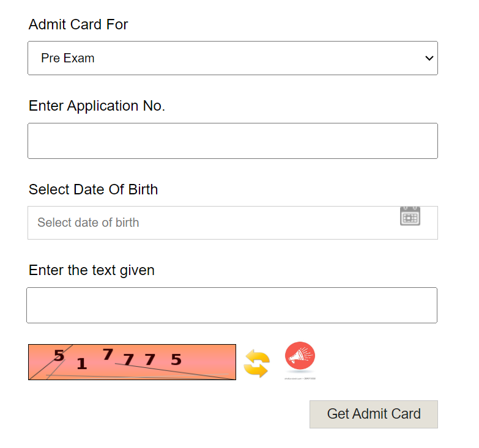Click the captcha image
Viewport: 479px width, 448px height.
tap(132, 362)
